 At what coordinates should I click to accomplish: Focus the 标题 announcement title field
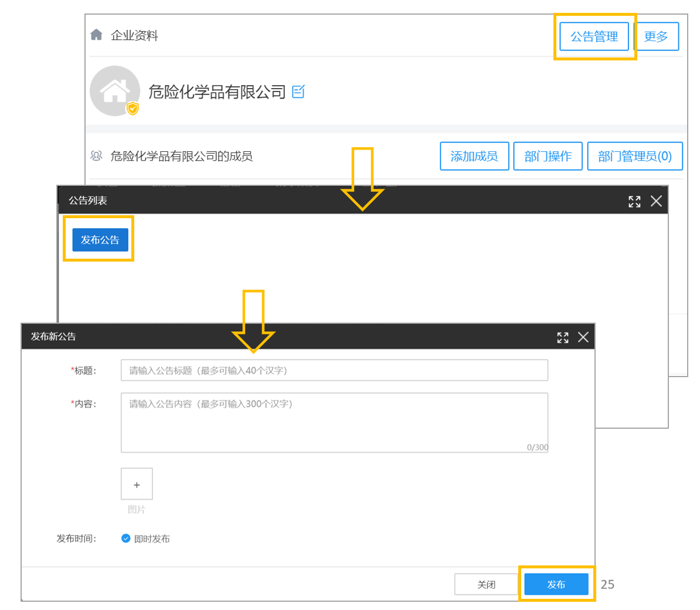point(334,370)
